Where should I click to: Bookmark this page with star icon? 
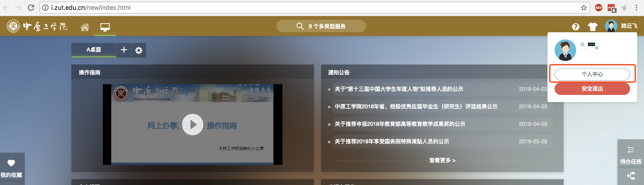tap(583, 8)
